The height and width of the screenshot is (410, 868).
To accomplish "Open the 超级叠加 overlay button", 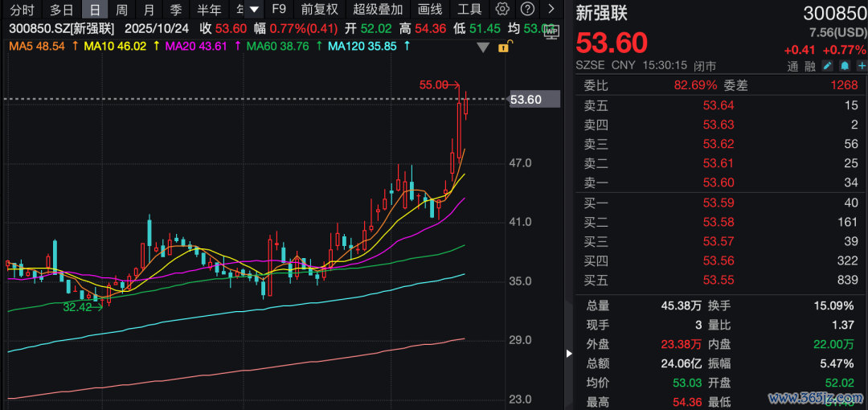I will pyautogui.click(x=378, y=10).
